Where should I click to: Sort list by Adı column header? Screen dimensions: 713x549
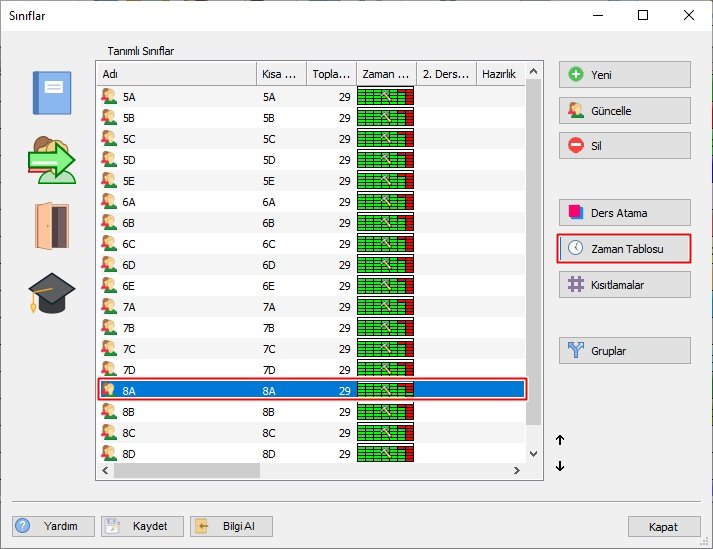point(177,74)
